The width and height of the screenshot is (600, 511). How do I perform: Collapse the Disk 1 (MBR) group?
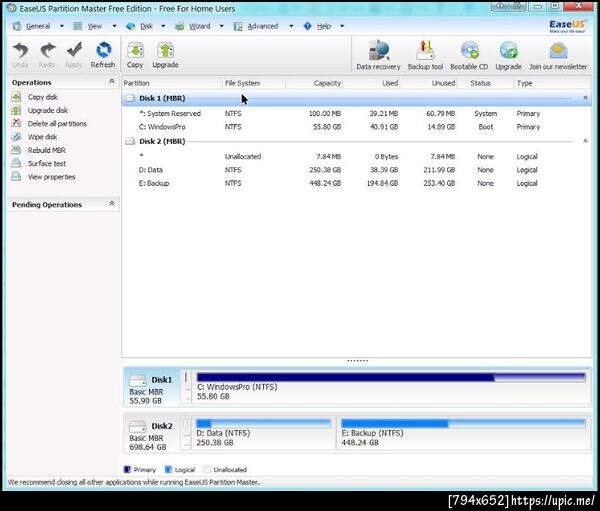click(x=585, y=98)
